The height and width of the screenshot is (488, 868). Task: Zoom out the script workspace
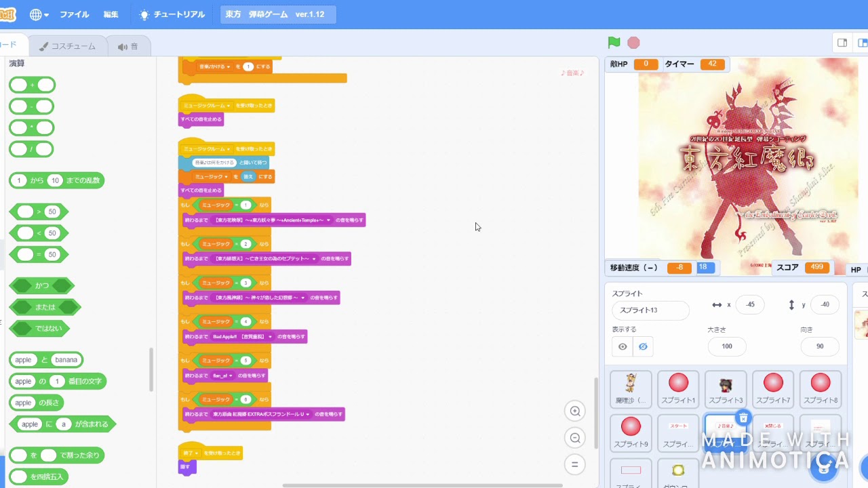pos(575,438)
